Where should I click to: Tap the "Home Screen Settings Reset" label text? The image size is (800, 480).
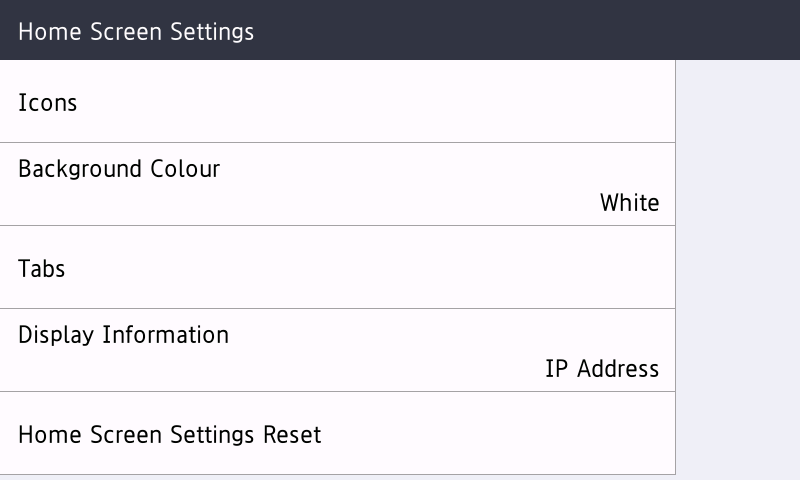[x=170, y=435]
